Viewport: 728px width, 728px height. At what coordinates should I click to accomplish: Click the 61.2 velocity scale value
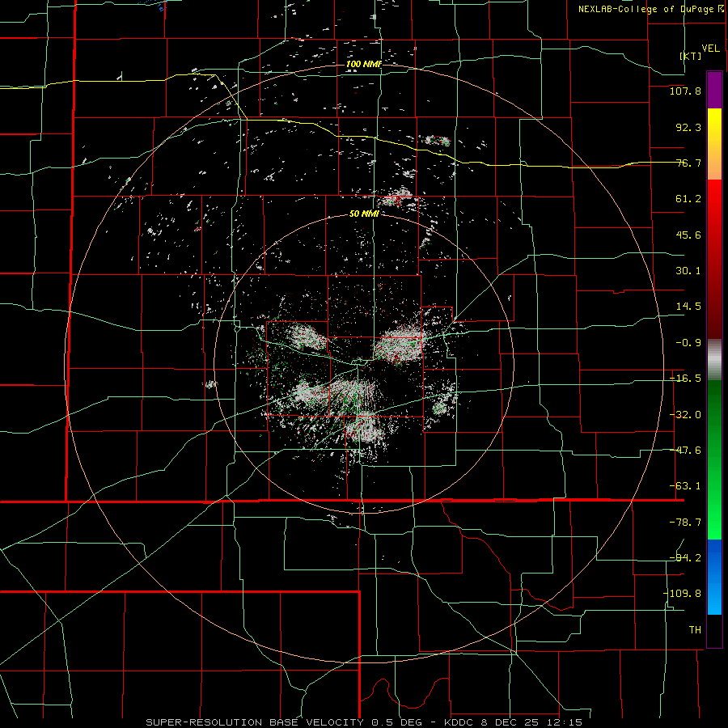pyautogui.click(x=688, y=199)
